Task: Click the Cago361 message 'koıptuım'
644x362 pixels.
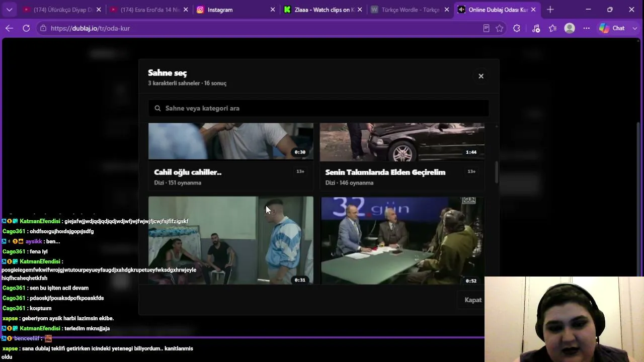Action: click(41, 308)
